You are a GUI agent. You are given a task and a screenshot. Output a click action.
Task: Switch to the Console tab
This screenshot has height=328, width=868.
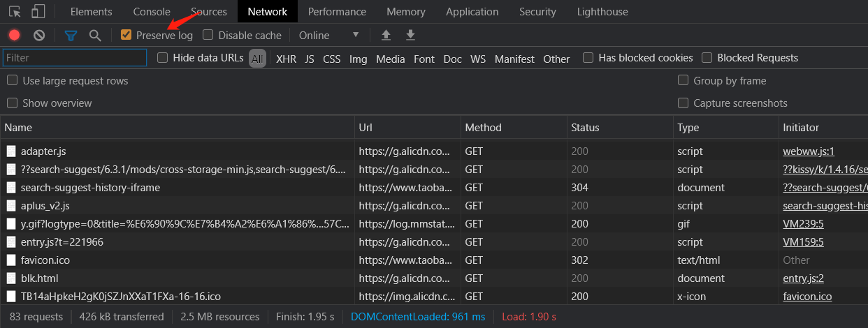(x=152, y=11)
